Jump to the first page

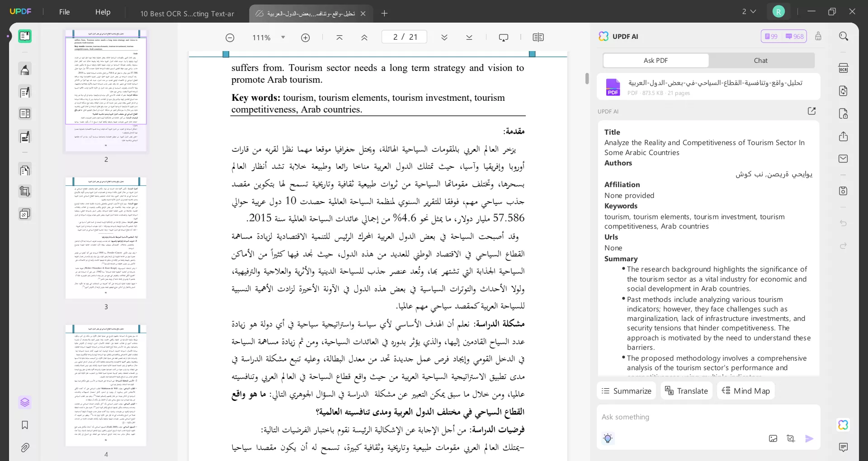tap(340, 38)
